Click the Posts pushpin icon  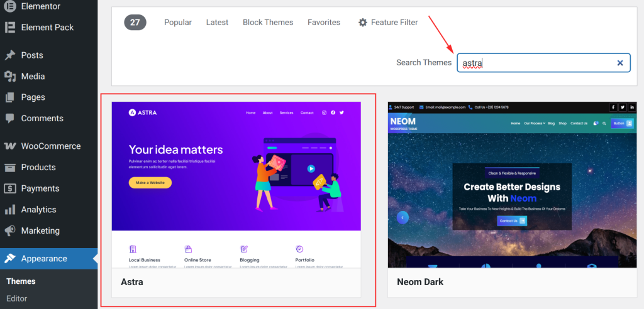(10, 55)
